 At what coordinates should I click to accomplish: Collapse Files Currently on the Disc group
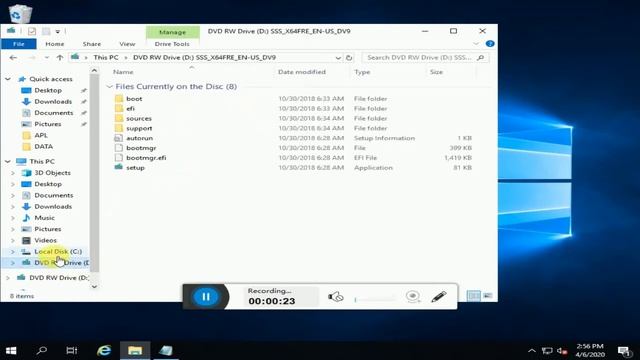tap(109, 87)
